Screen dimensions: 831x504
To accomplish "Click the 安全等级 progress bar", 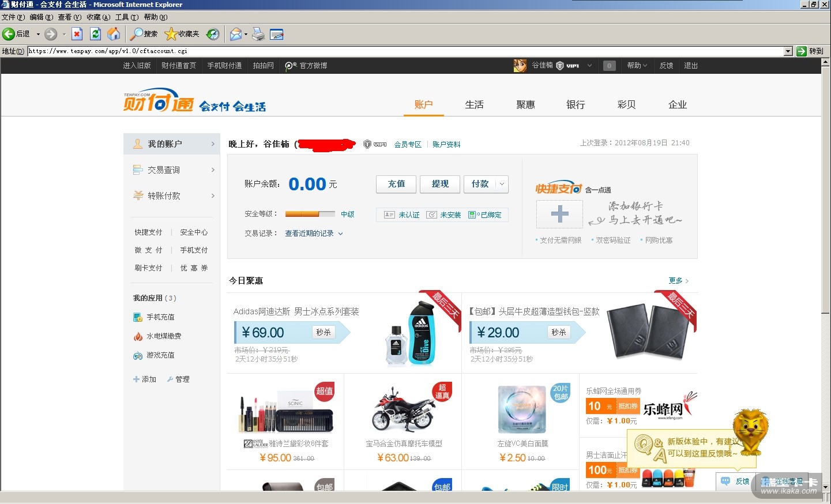I will [310, 214].
